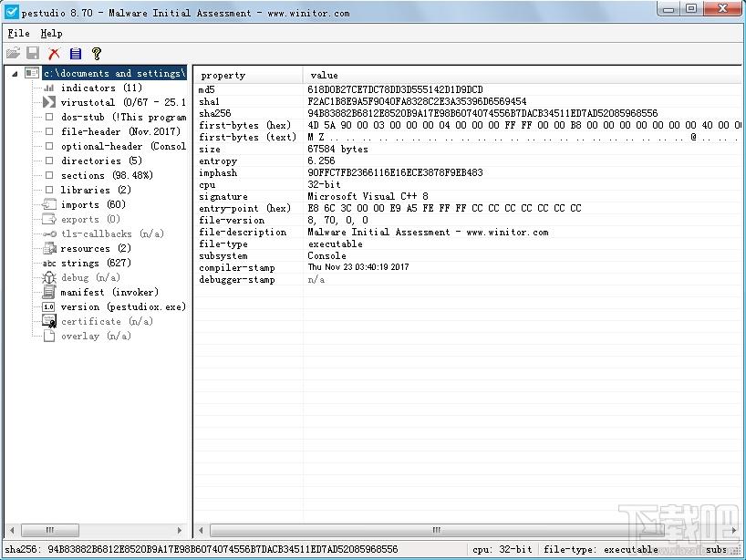746x560 pixels.
Task: Click the abc strings icon
Action: (49, 263)
